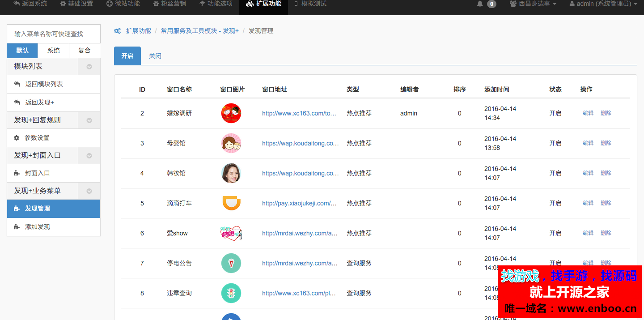Click 查询服务 type in 违章查询 row
644x320 pixels.
coord(359,293)
